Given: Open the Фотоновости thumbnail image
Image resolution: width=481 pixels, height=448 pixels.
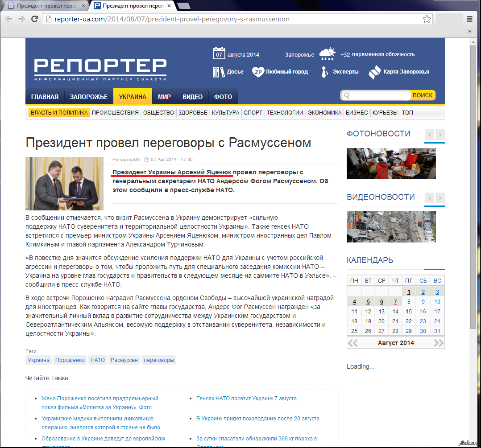Looking at the screenshot, I should 391,164.
